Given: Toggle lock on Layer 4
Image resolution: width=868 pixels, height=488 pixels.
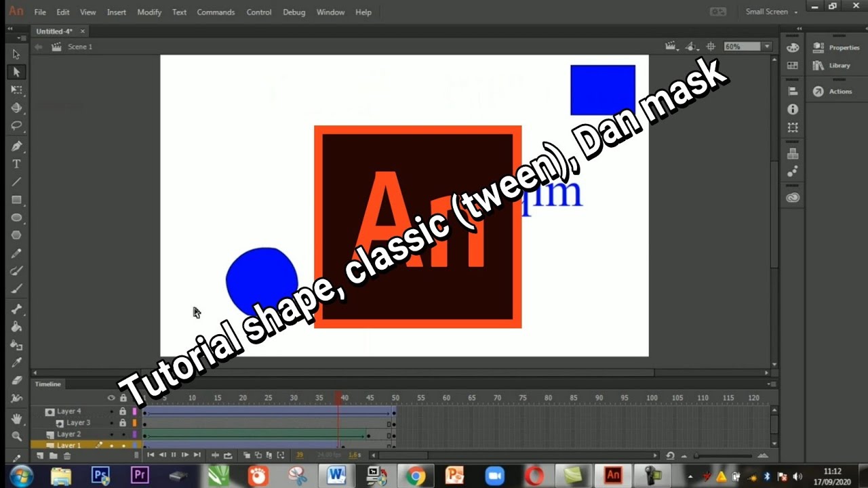Looking at the screenshot, I should coord(123,411).
